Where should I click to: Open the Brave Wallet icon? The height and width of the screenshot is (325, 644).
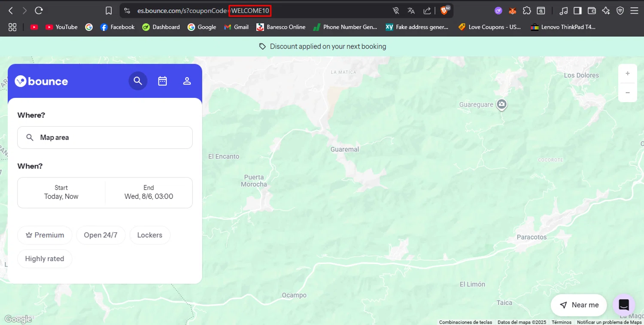click(x=592, y=11)
